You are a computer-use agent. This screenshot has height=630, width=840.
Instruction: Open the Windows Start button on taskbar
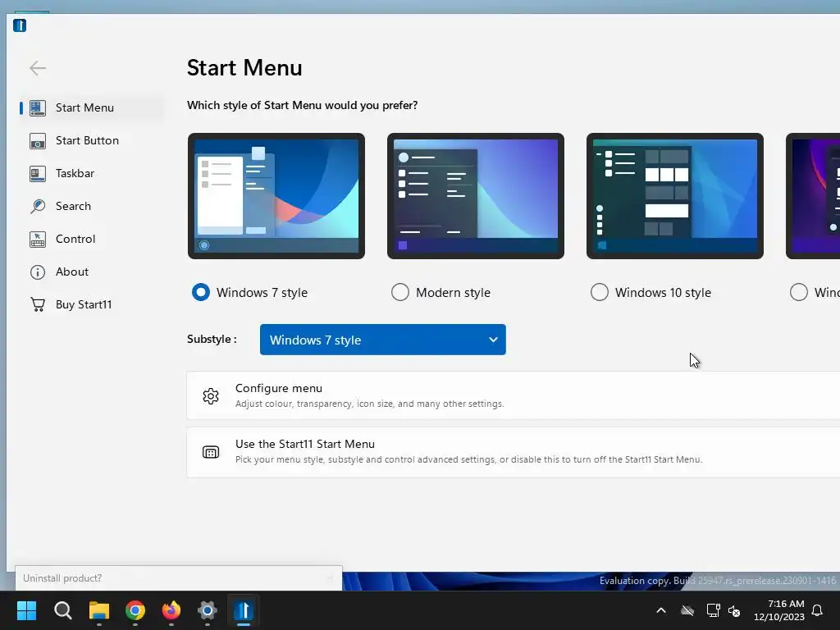pos(26,610)
